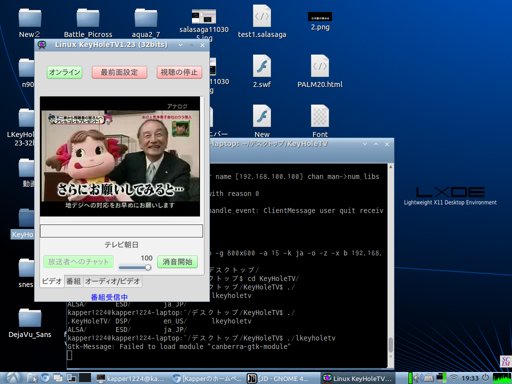Open the LXDE start menu icon
This screenshot has width=512, height=384.
(13, 378)
